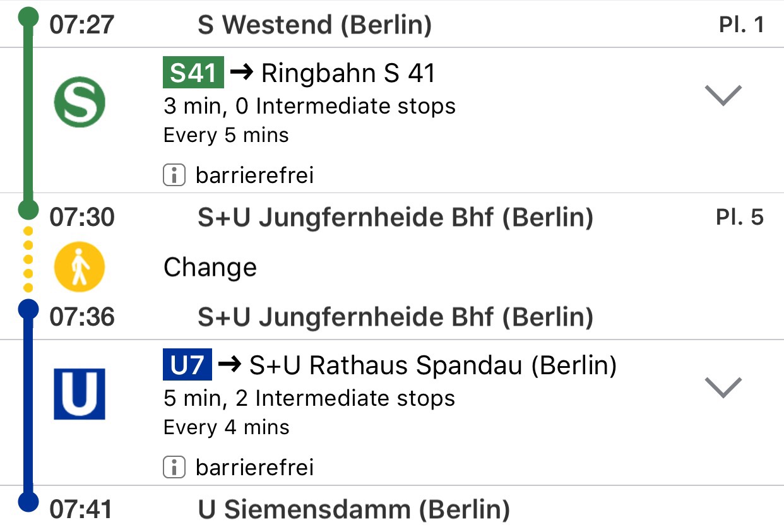Click the green S41 line badge
Screen dimensions: 784x532
[x=193, y=74]
